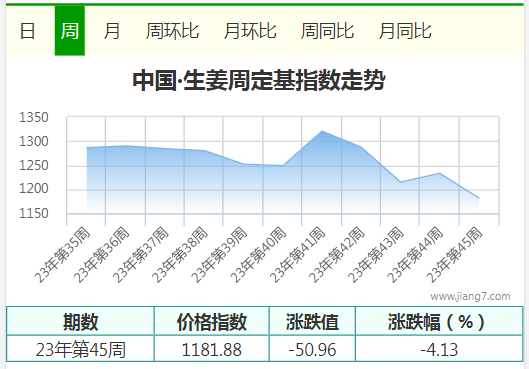
Task: Show the 月同比 tab
Action: point(405,31)
